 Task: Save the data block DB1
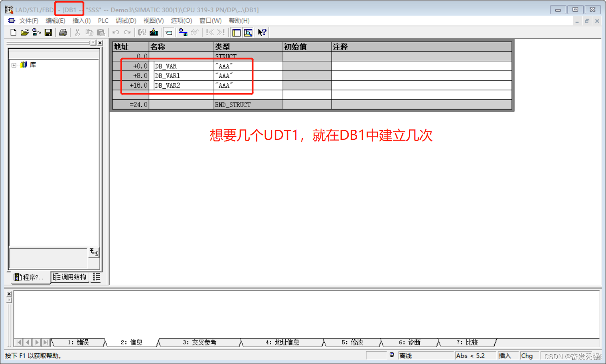(x=48, y=32)
